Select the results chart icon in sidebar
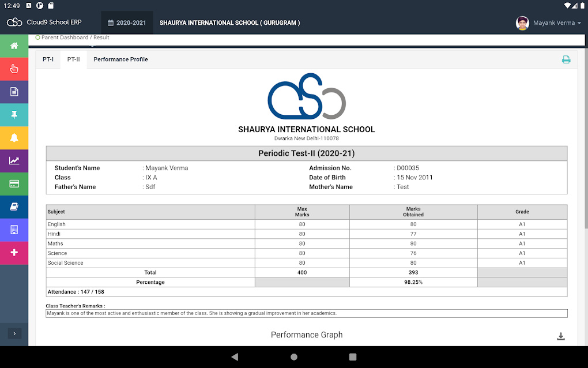This screenshot has width=588, height=368. click(x=14, y=161)
